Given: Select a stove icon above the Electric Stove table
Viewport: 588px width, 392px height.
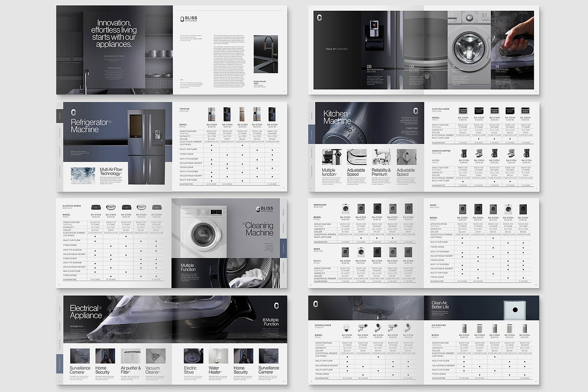Looking at the screenshot, I should [x=95, y=207].
